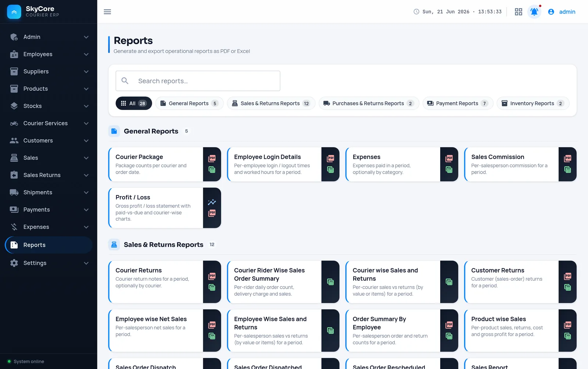Export Profit / Loss as PDF

point(212,213)
